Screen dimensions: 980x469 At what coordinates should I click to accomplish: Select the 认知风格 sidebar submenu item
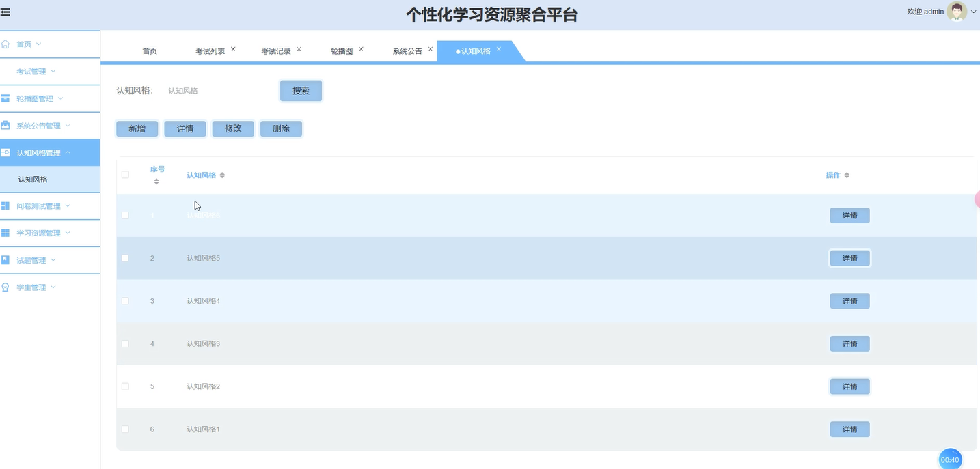(x=50, y=180)
